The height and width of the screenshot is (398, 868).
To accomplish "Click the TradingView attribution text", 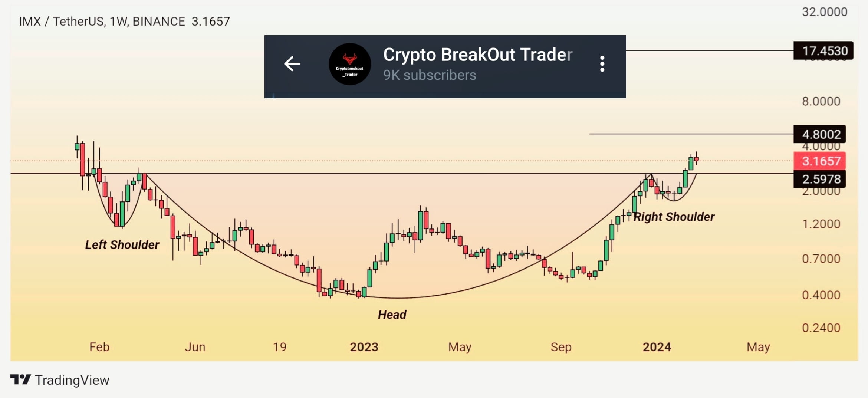I will 72,379.
